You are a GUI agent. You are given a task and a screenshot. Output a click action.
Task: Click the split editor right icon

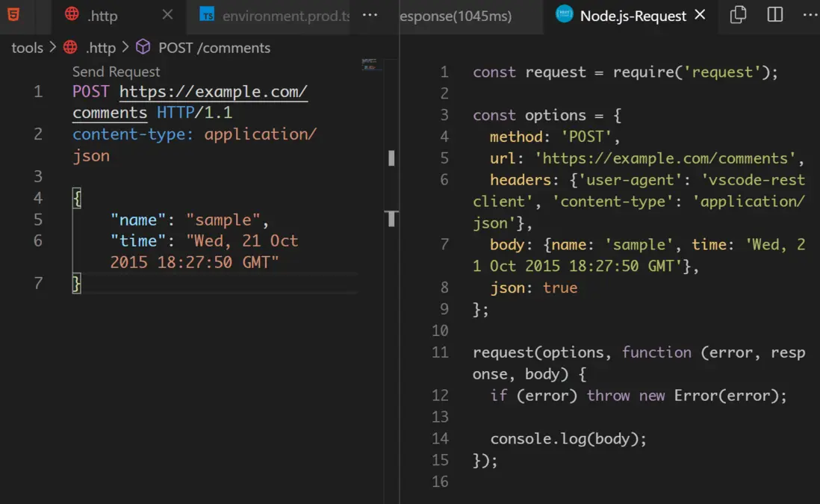(x=774, y=15)
